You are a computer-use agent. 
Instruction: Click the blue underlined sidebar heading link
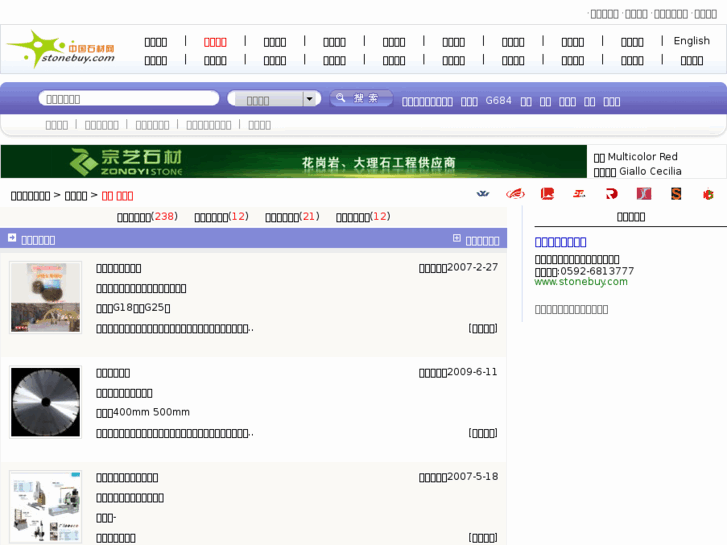coord(560,242)
